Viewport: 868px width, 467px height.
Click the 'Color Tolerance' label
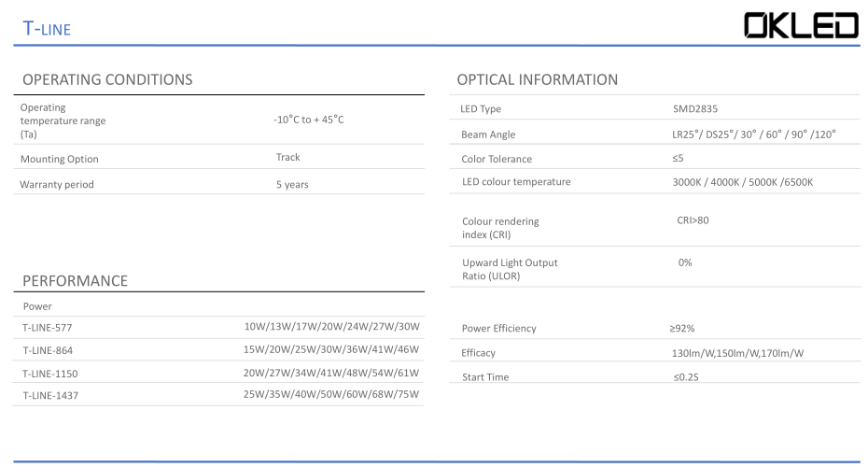pos(497,159)
